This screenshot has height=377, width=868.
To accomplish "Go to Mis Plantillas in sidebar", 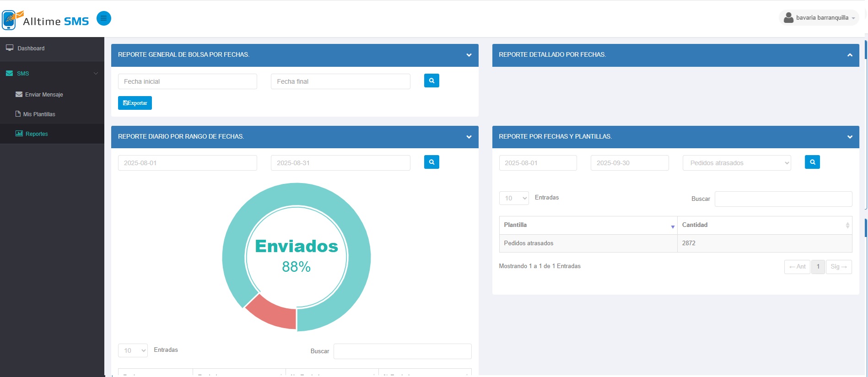I will coord(39,114).
